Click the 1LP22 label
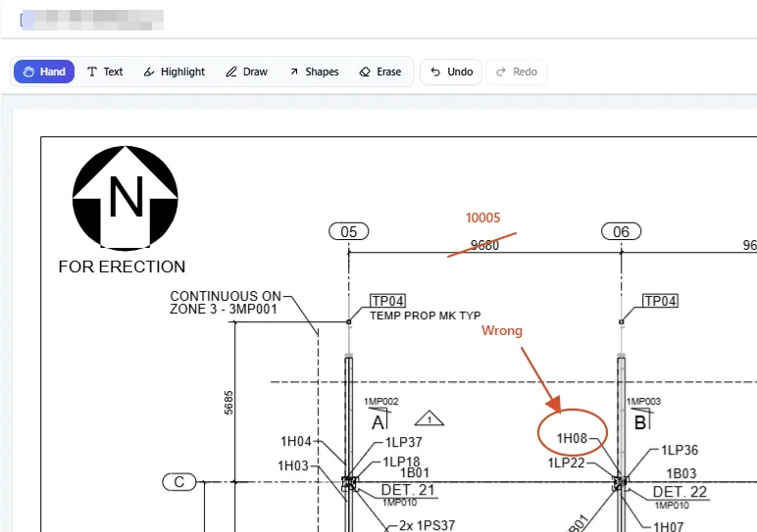This screenshot has height=532, width=757. 567,463
